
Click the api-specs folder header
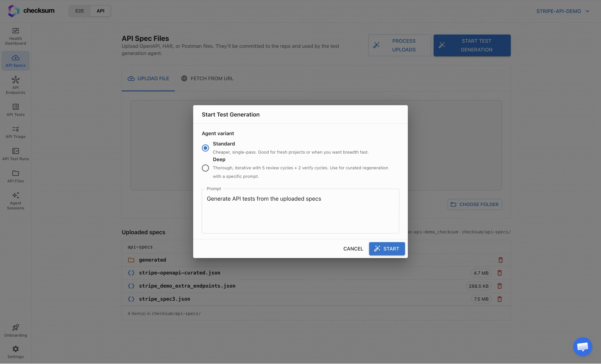point(140,247)
